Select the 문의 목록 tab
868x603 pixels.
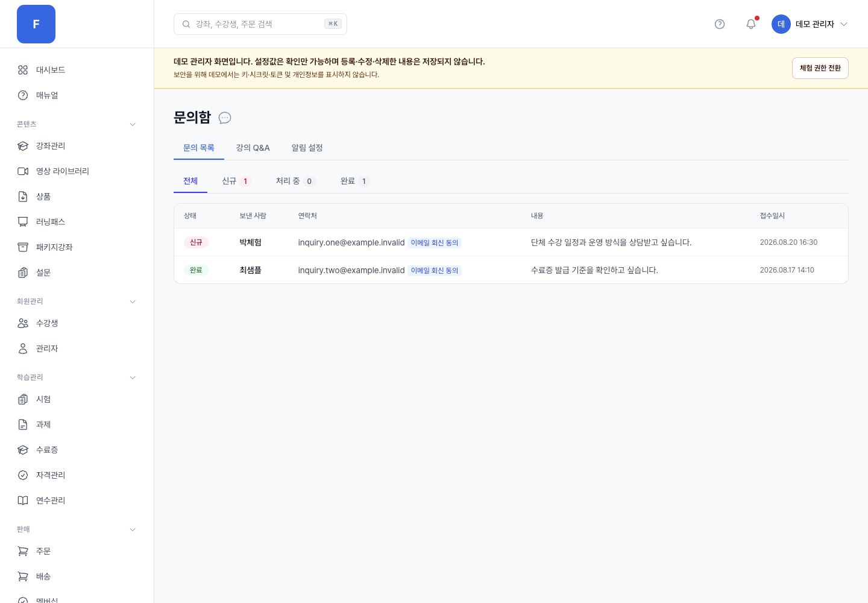point(199,148)
